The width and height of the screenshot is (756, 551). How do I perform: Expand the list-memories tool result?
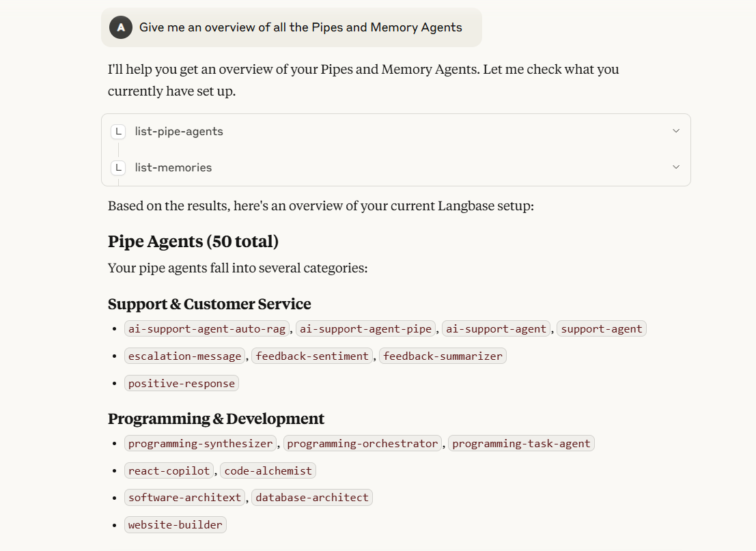click(675, 167)
